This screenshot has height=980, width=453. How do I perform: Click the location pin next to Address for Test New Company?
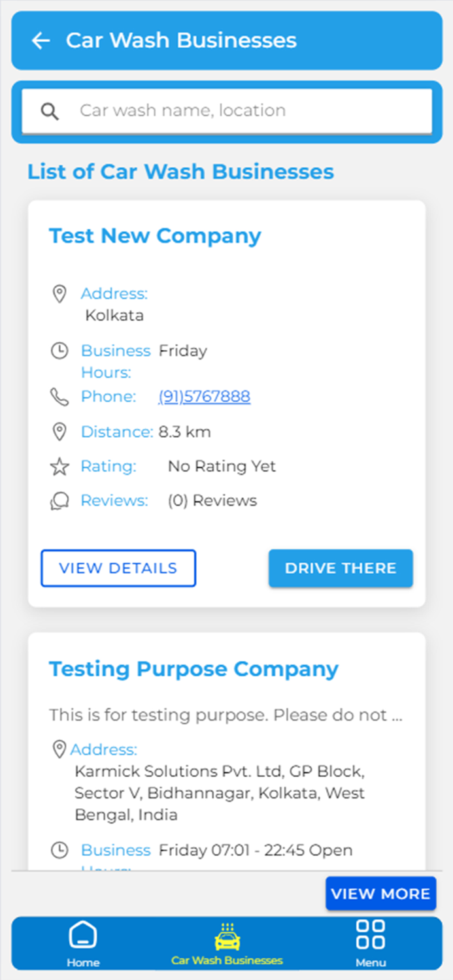pos(59,294)
